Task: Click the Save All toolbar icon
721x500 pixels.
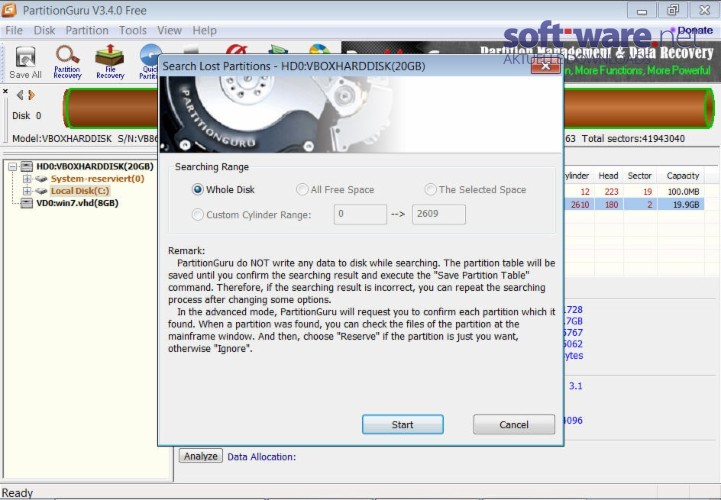Action: click(25, 62)
